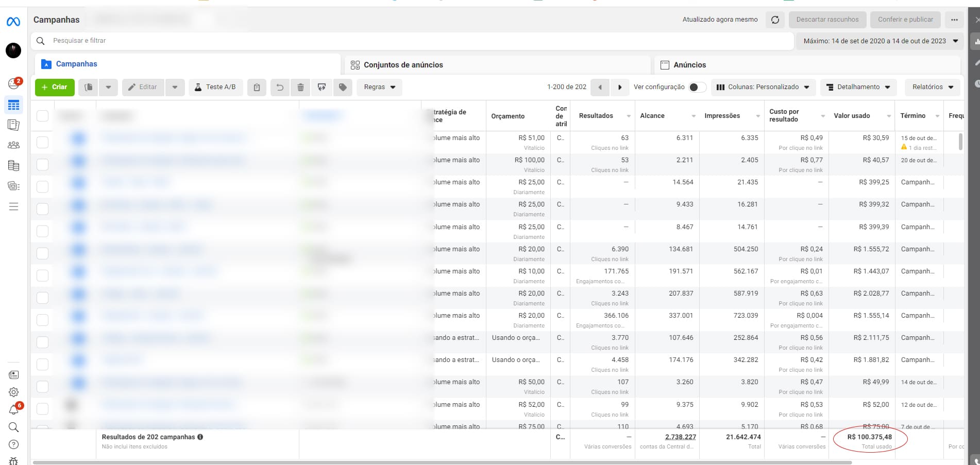
Task: Click the green Criar button
Action: click(55, 87)
